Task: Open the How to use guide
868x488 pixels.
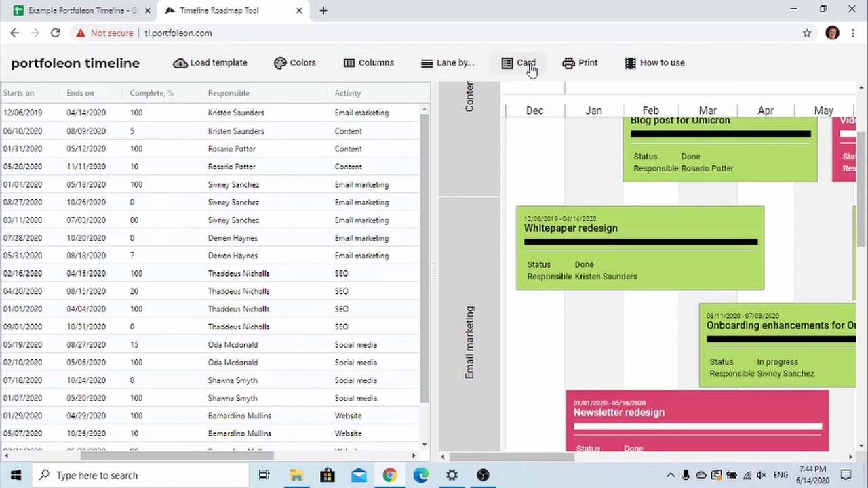Action: (654, 63)
